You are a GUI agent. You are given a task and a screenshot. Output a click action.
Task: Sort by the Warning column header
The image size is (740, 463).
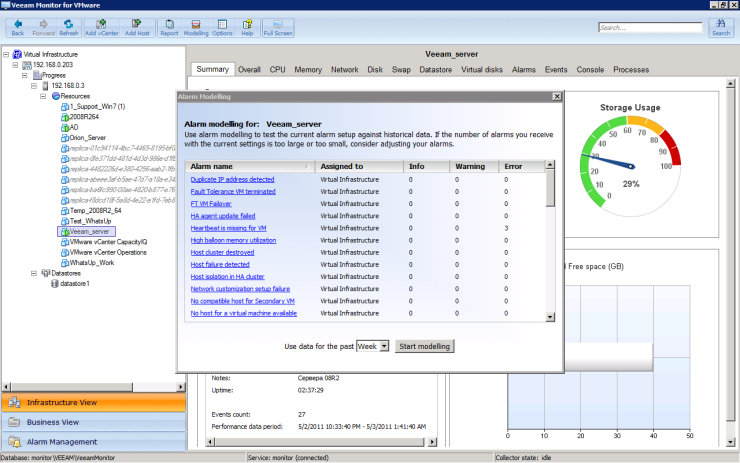[474, 166]
